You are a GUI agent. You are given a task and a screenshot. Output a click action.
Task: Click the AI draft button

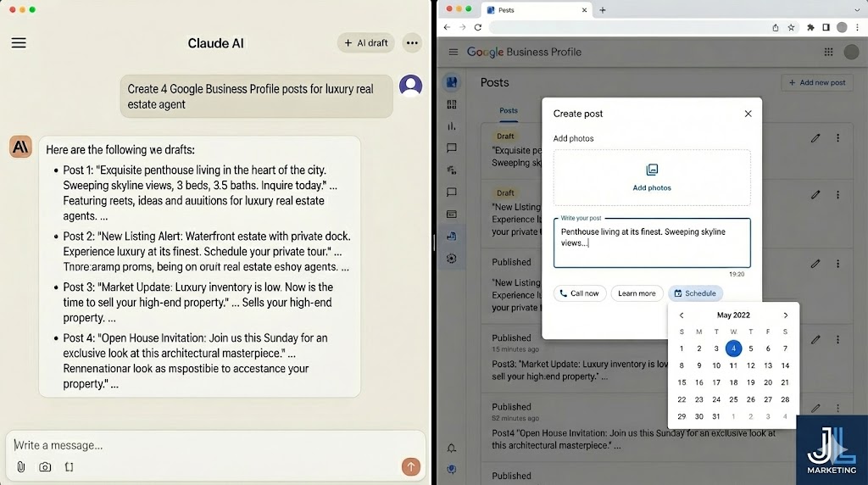tap(366, 43)
